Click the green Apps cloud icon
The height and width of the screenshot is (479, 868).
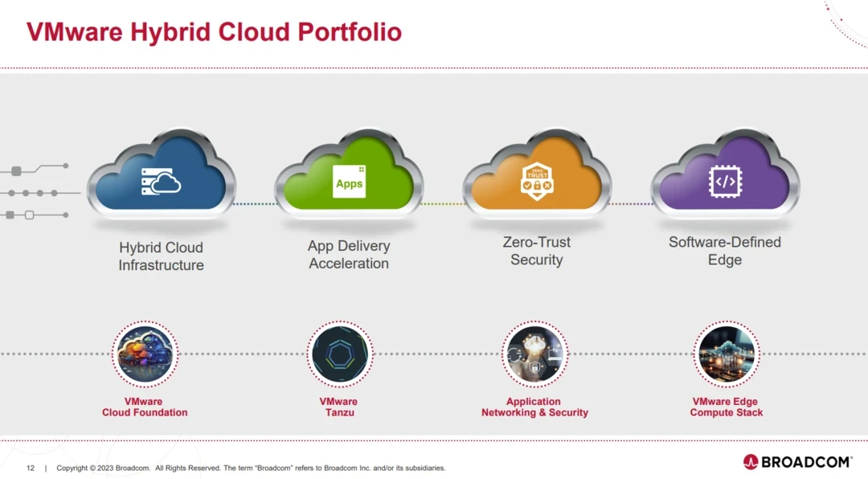tap(349, 180)
